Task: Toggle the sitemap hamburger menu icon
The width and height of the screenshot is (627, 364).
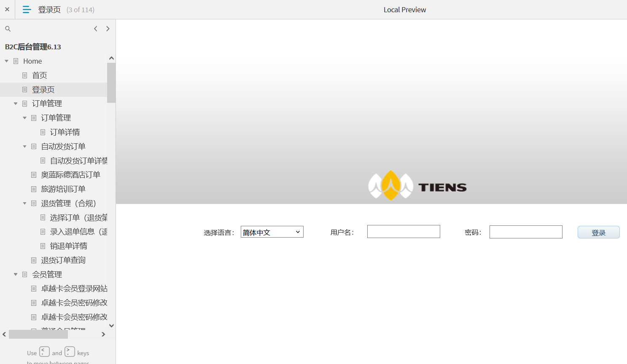Action: coord(27,9)
